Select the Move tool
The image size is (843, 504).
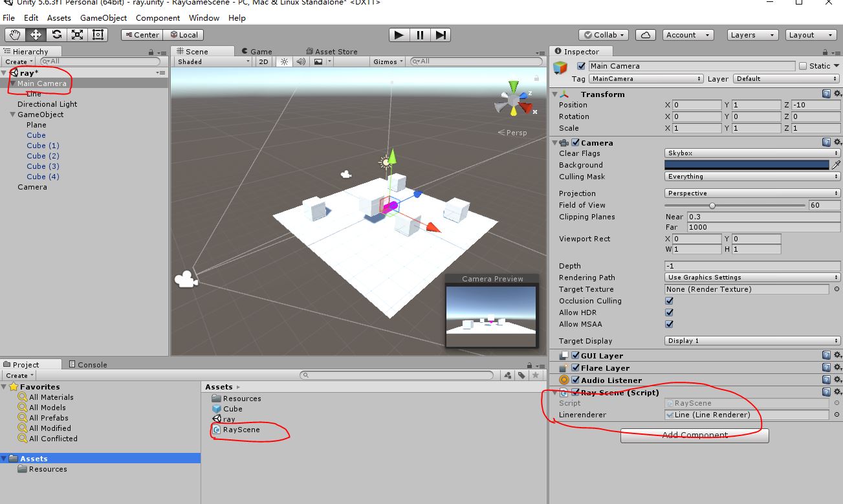(36, 35)
